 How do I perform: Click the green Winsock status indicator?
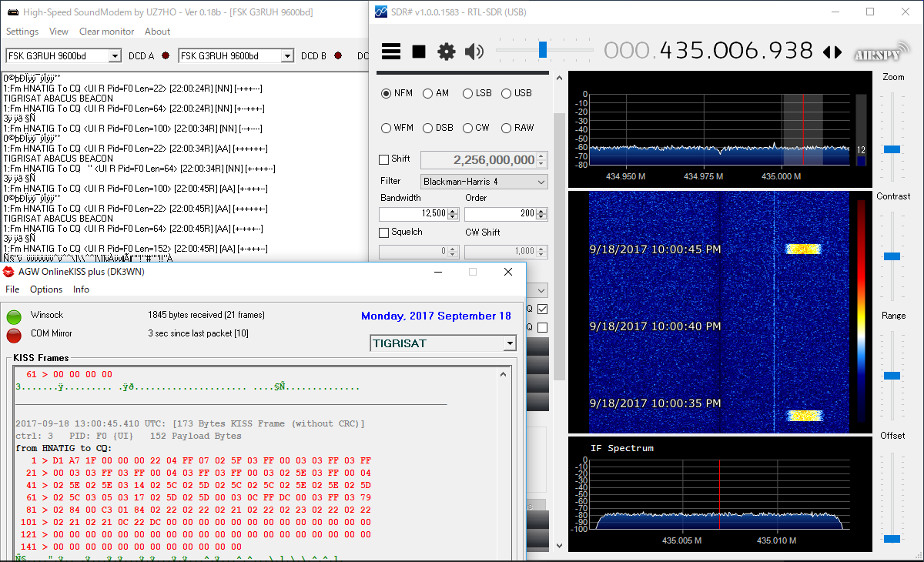coord(14,316)
